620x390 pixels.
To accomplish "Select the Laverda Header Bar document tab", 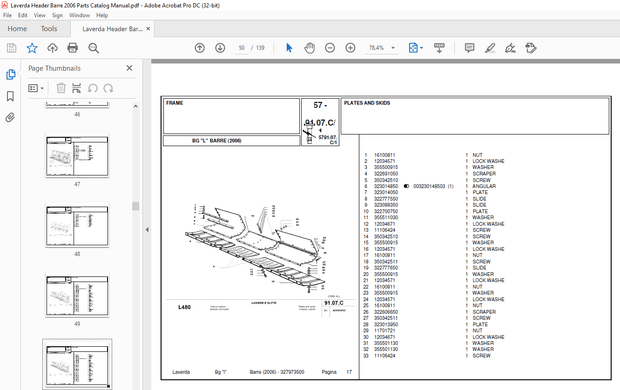I will pyautogui.click(x=112, y=28).
